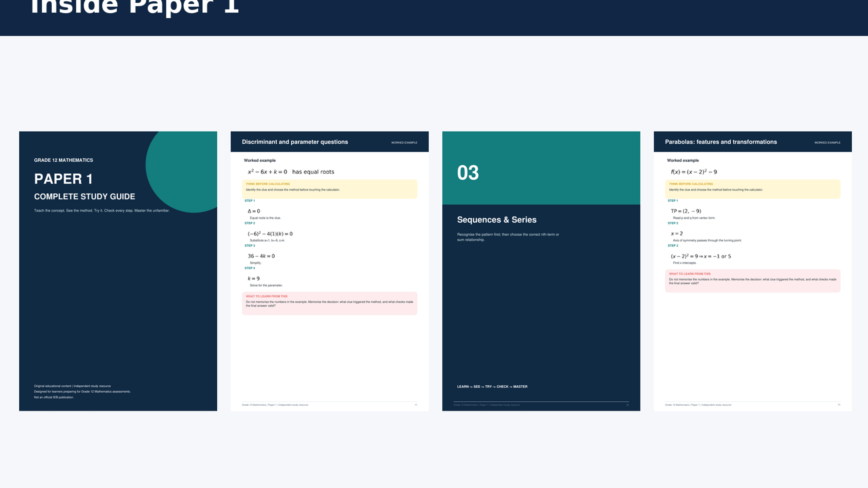Image resolution: width=868 pixels, height=488 pixels.
Task: Click the 'Worked Example' tag on Discriminant page header
Action: click(404, 143)
